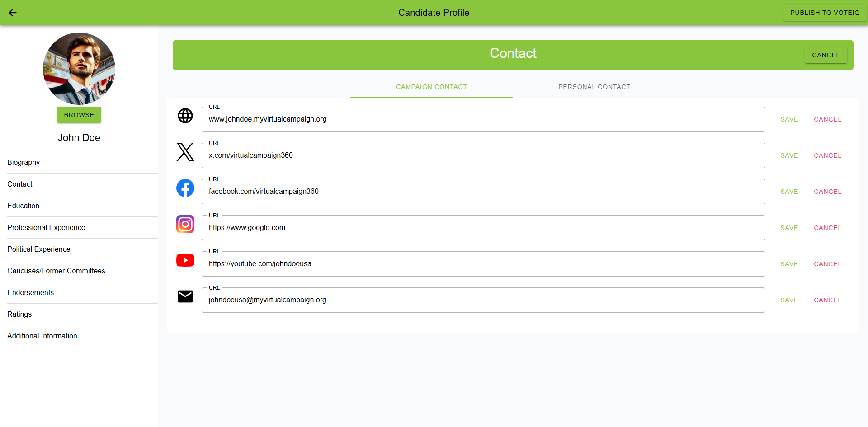Focus the Facebook URL input field
This screenshot has height=427, width=868.
click(x=483, y=192)
